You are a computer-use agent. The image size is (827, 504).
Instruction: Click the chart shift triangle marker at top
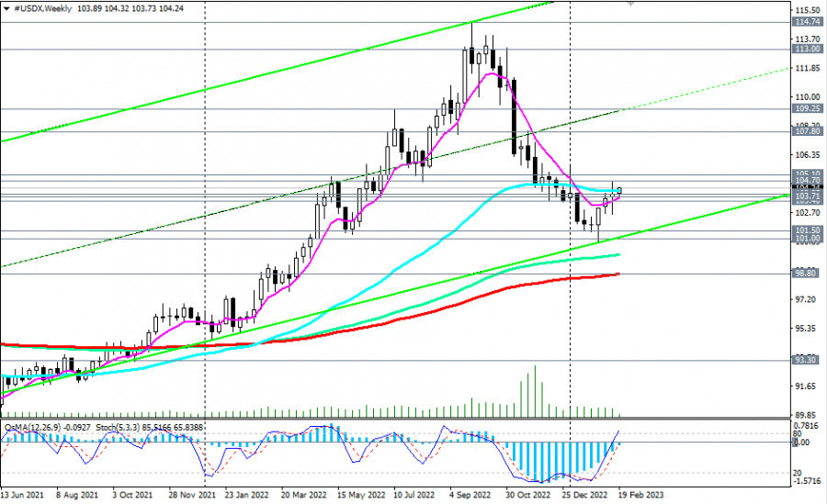(x=629, y=4)
